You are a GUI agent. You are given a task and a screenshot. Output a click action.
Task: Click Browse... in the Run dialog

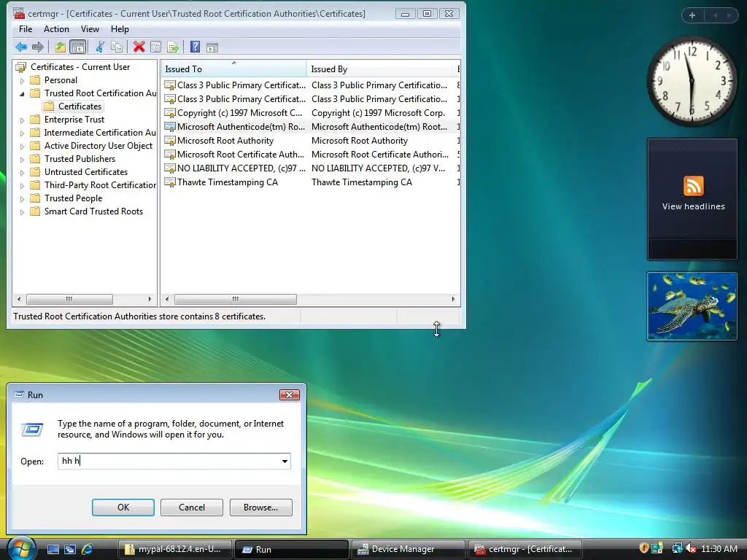[x=260, y=507]
